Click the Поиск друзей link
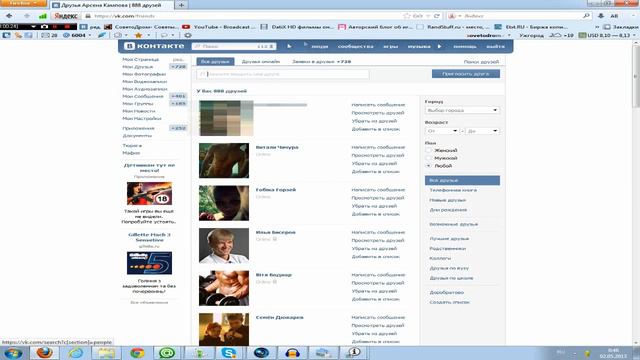Viewport: 640px width, 360px height. (481, 62)
